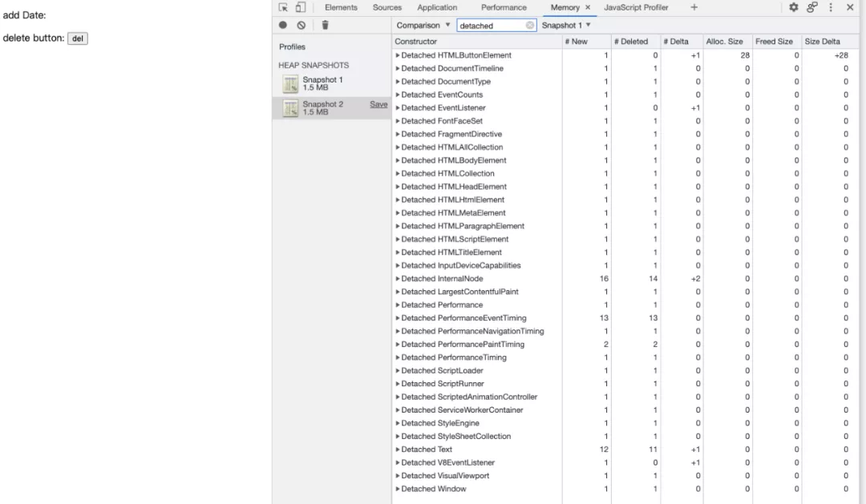Close the Memory tab with its X
The height and width of the screenshot is (504, 866).
coord(588,7)
